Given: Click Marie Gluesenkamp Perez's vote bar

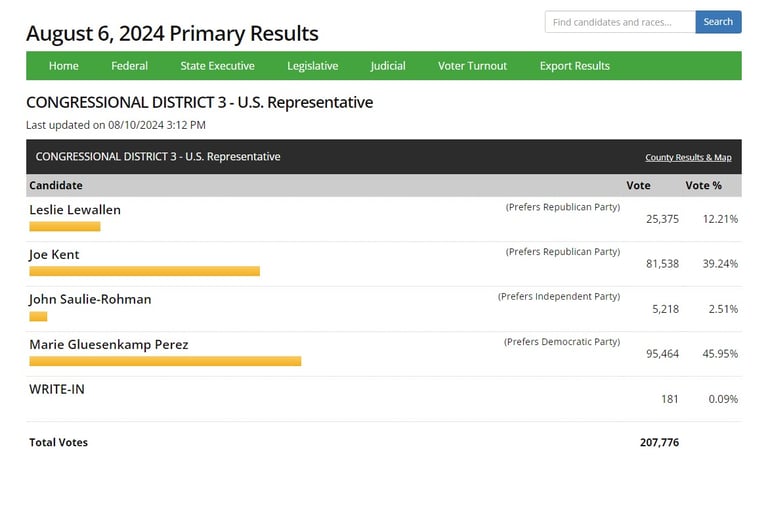Looking at the screenshot, I should click(165, 361).
